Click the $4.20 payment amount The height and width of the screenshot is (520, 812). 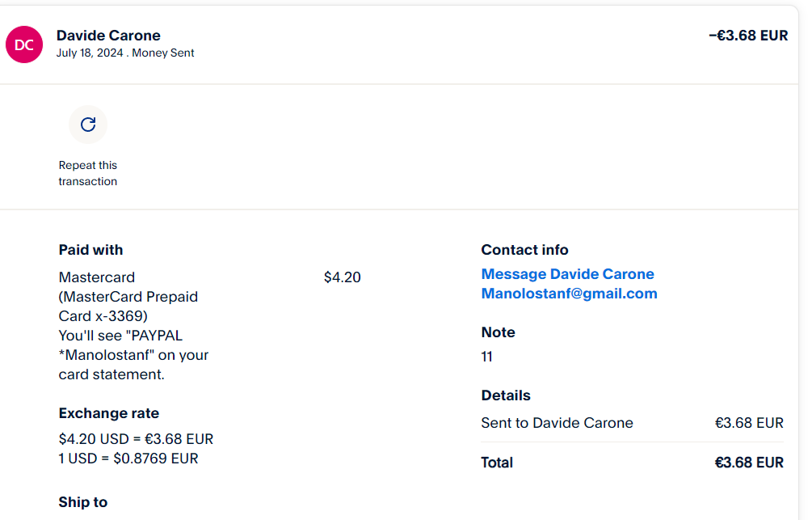pyautogui.click(x=342, y=277)
